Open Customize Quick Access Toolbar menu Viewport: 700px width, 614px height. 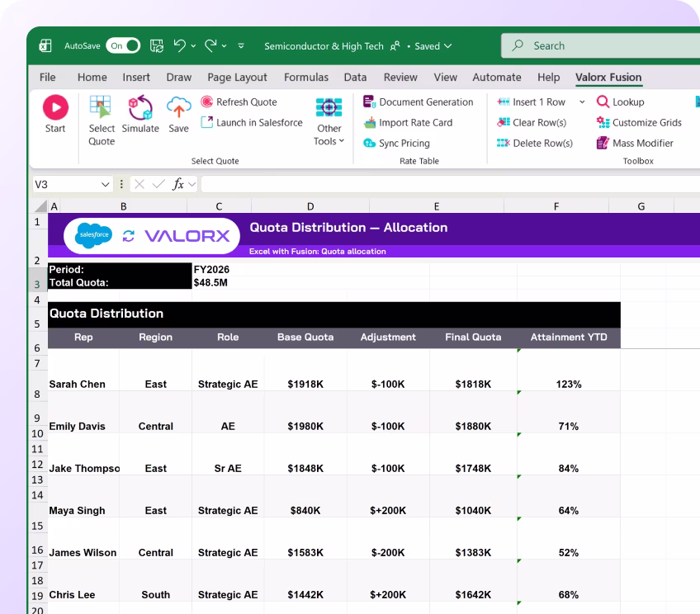[241, 45]
